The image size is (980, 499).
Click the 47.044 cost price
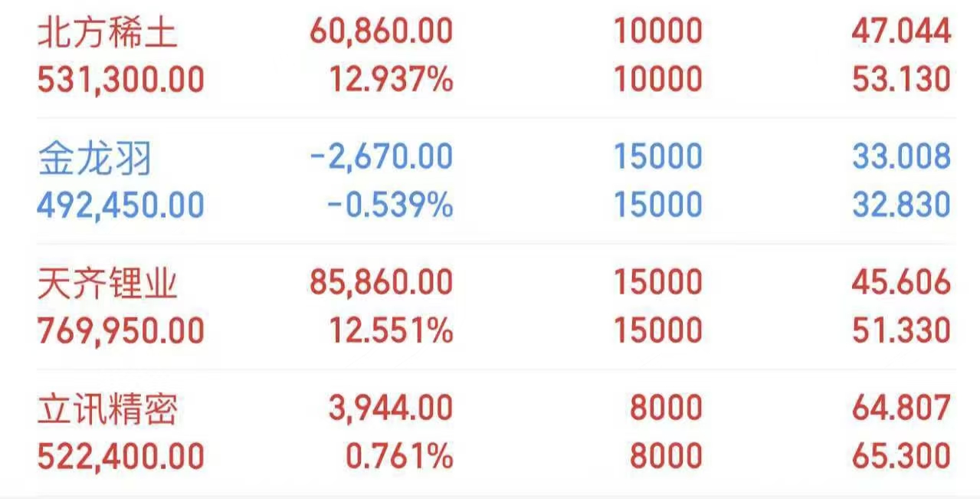click(901, 32)
